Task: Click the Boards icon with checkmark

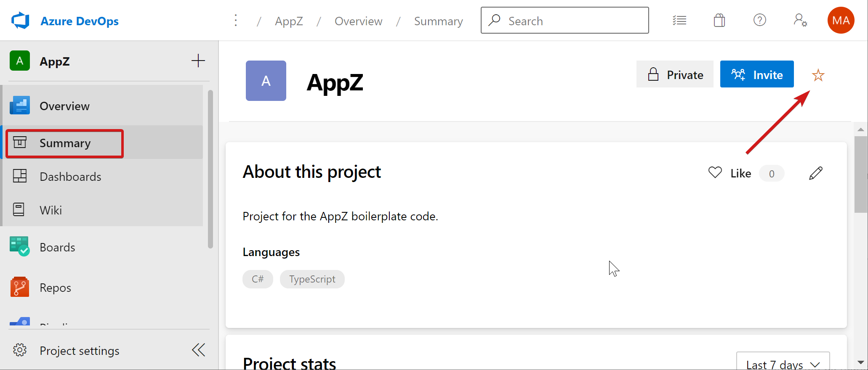Action: 20,246
